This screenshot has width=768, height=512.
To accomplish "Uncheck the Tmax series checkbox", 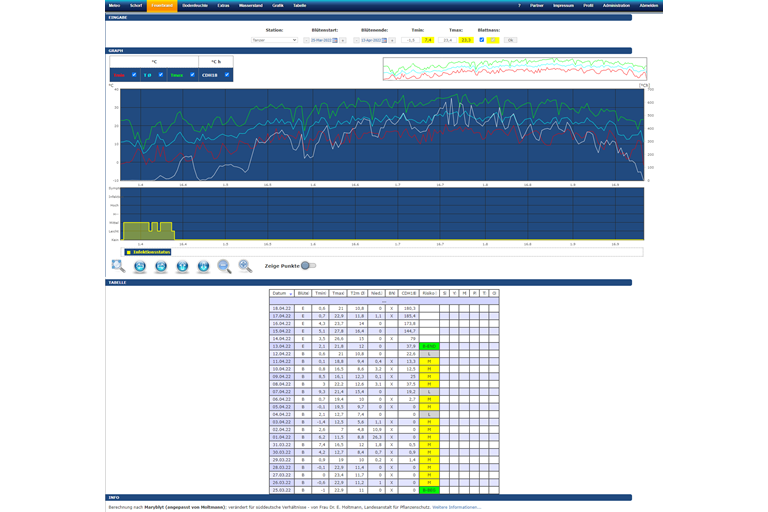I will tap(193, 75).
